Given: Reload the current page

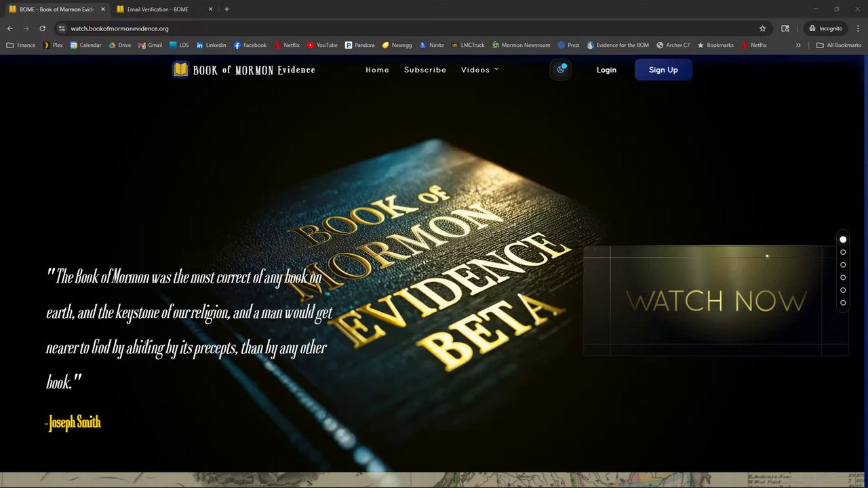Looking at the screenshot, I should click(42, 28).
